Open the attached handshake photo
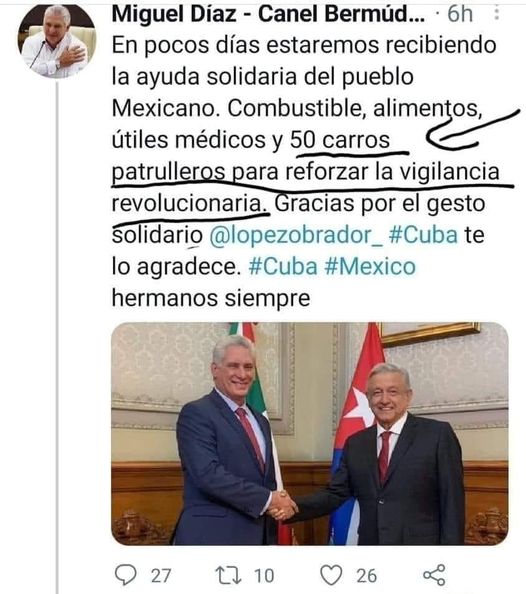526x594 pixels. [x=310, y=434]
